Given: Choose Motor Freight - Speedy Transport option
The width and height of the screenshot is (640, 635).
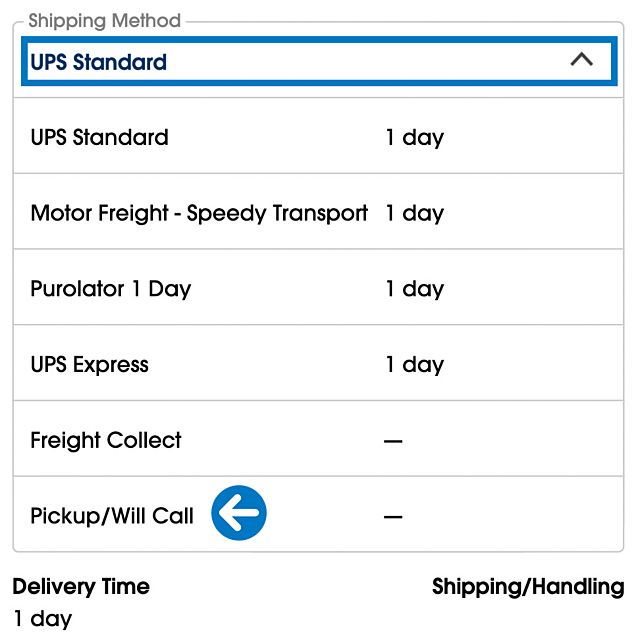Looking at the screenshot, I should (199, 214).
